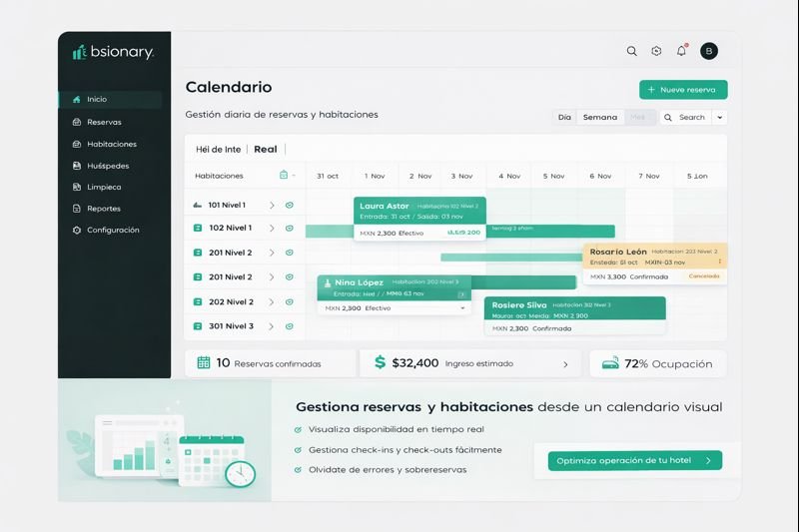Click Optimiza operación de tu hotel button
The width and height of the screenshot is (799, 532).
pos(634,461)
